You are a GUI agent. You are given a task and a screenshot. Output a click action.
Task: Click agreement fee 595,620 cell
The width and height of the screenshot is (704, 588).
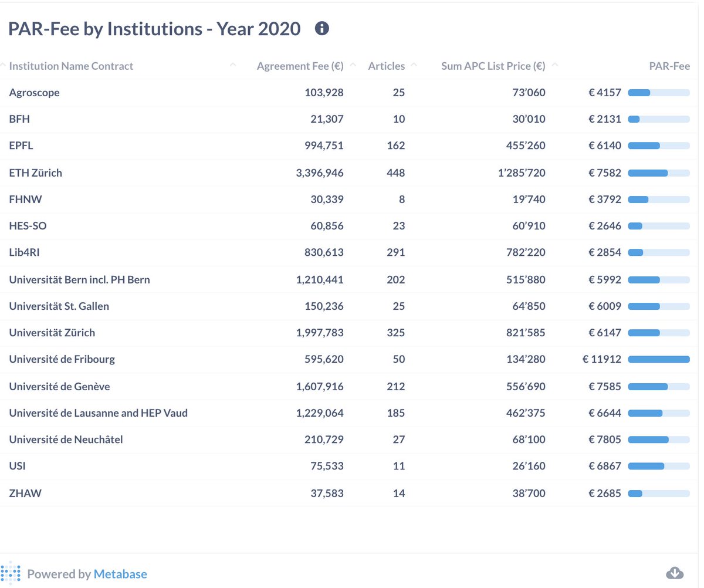click(324, 359)
